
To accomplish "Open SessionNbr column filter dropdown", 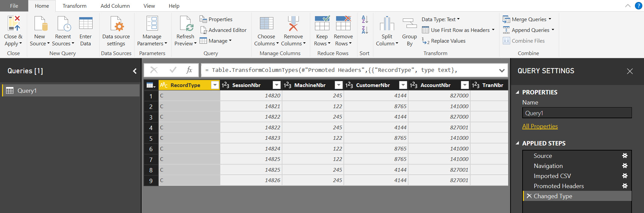I will pyautogui.click(x=277, y=85).
